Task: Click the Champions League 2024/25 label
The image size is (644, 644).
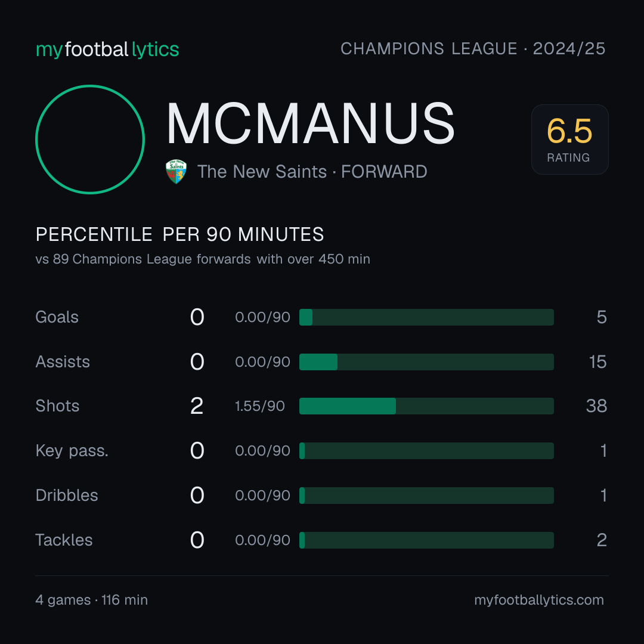Action: (473, 48)
